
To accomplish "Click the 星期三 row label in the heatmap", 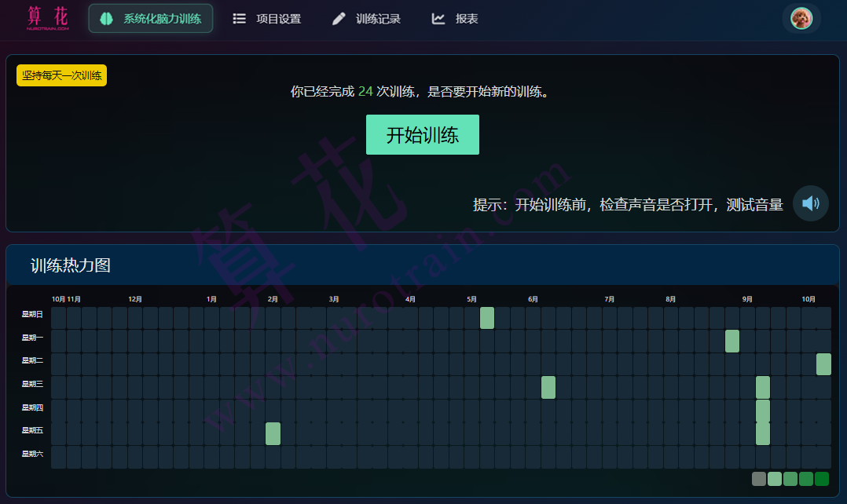I will [31, 385].
